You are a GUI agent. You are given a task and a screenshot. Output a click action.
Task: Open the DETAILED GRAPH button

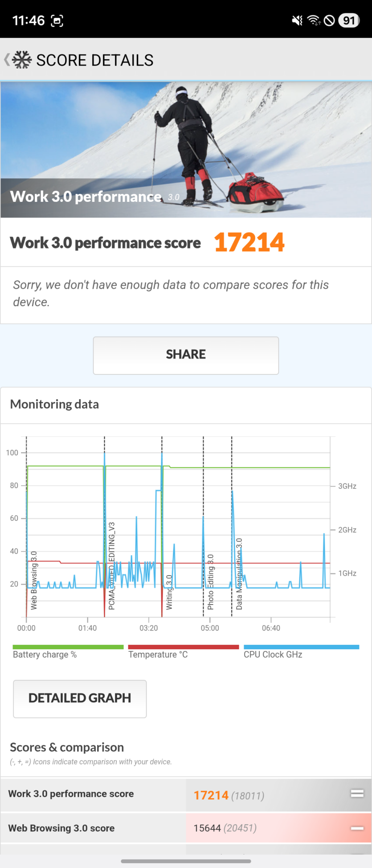click(x=80, y=699)
